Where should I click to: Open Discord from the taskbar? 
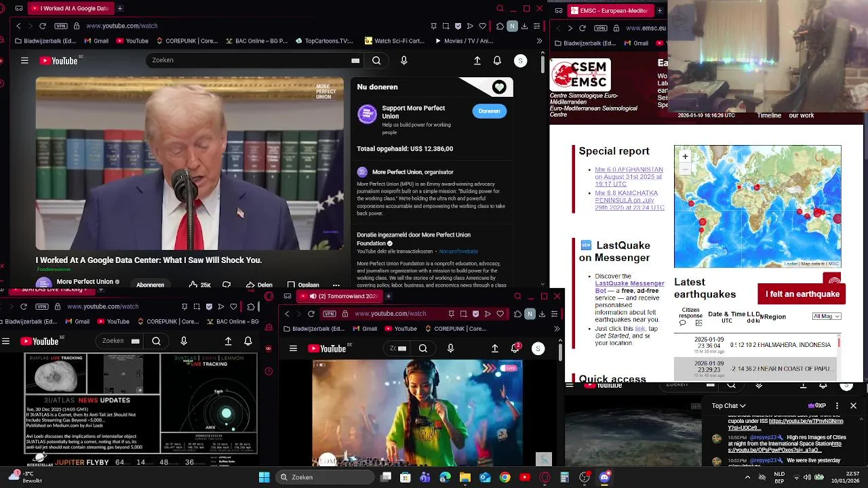point(604,477)
